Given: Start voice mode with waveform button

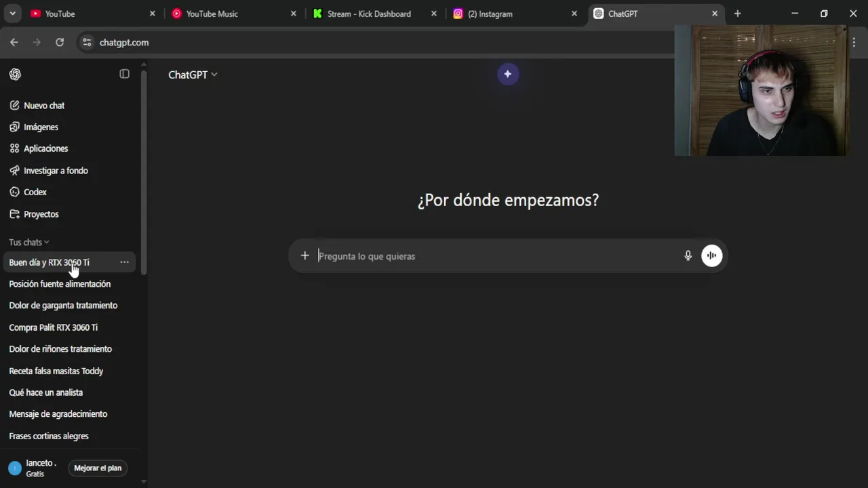Looking at the screenshot, I should click(x=711, y=256).
